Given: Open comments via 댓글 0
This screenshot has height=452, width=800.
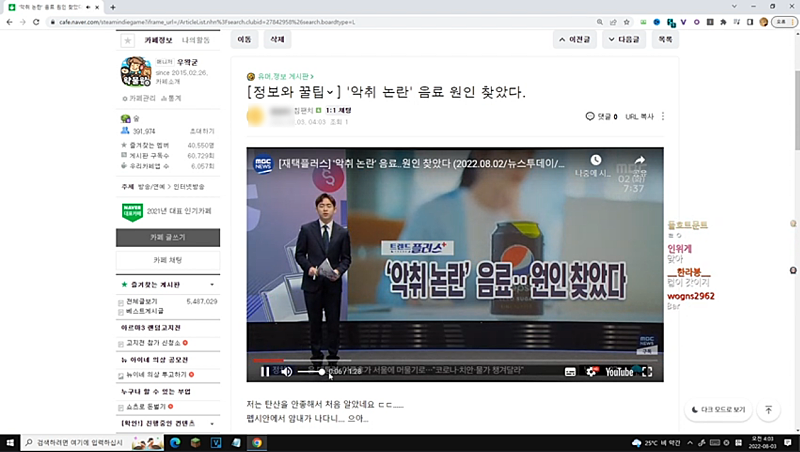Looking at the screenshot, I should [602, 116].
